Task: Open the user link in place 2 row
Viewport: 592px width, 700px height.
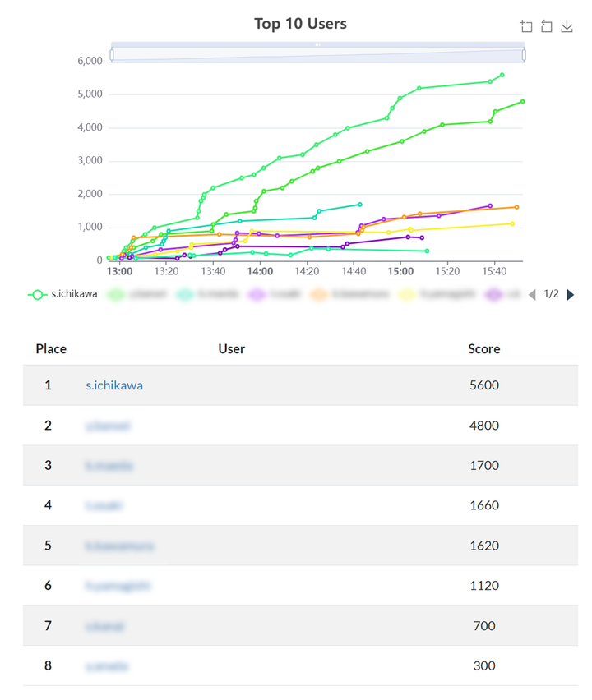Action: click(x=108, y=426)
